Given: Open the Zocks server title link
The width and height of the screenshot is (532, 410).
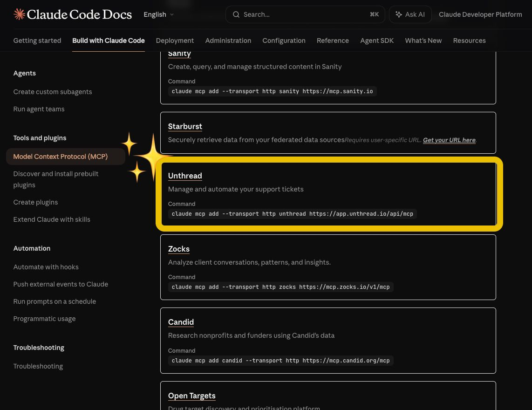Looking at the screenshot, I should tap(179, 249).
